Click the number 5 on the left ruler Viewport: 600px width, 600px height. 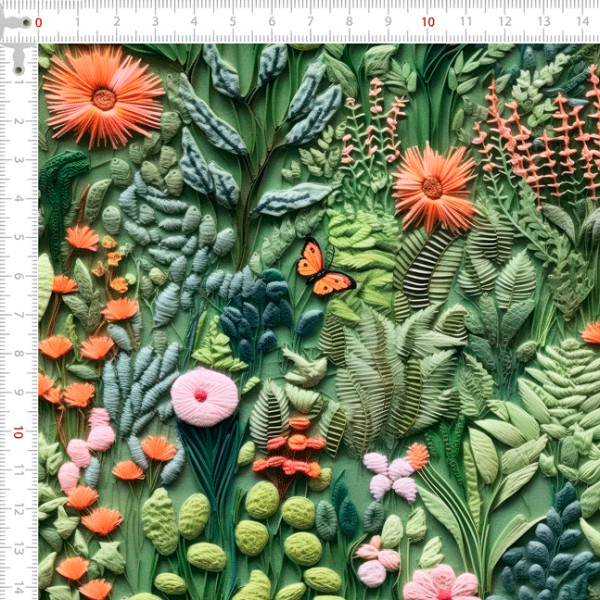[x=19, y=237]
